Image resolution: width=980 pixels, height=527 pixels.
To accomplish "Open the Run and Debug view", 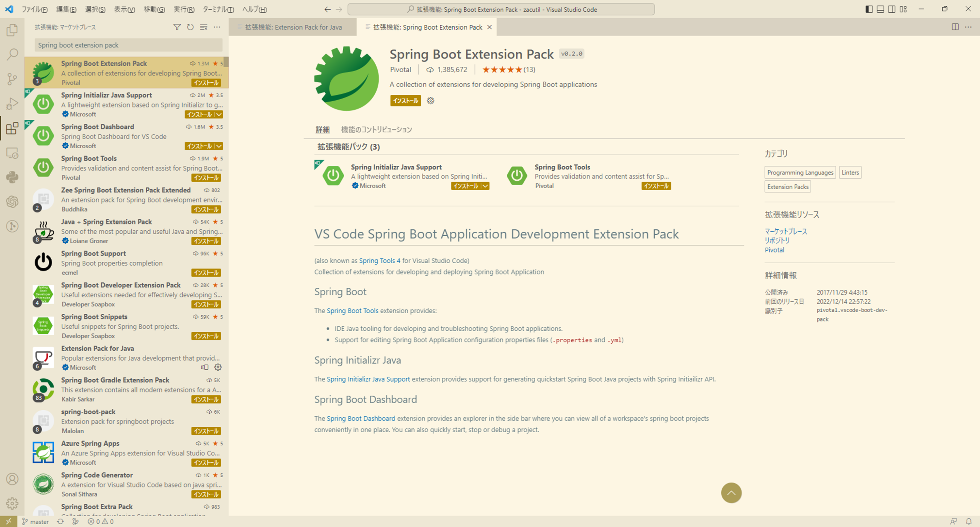I will click(x=12, y=104).
